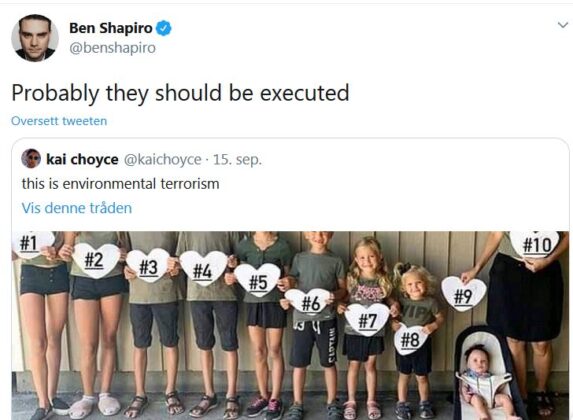
Task: Click 'Oversett tweeten' to translate the tweet
Action: (x=59, y=121)
